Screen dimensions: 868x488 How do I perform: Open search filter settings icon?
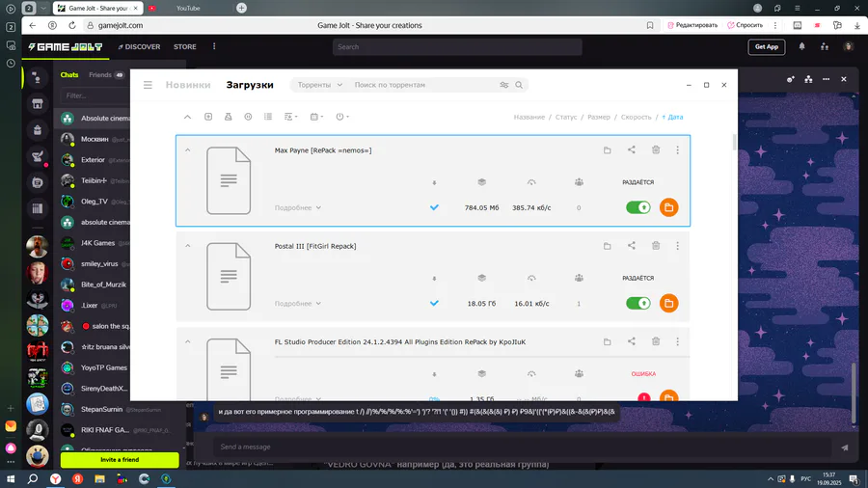[x=503, y=85]
